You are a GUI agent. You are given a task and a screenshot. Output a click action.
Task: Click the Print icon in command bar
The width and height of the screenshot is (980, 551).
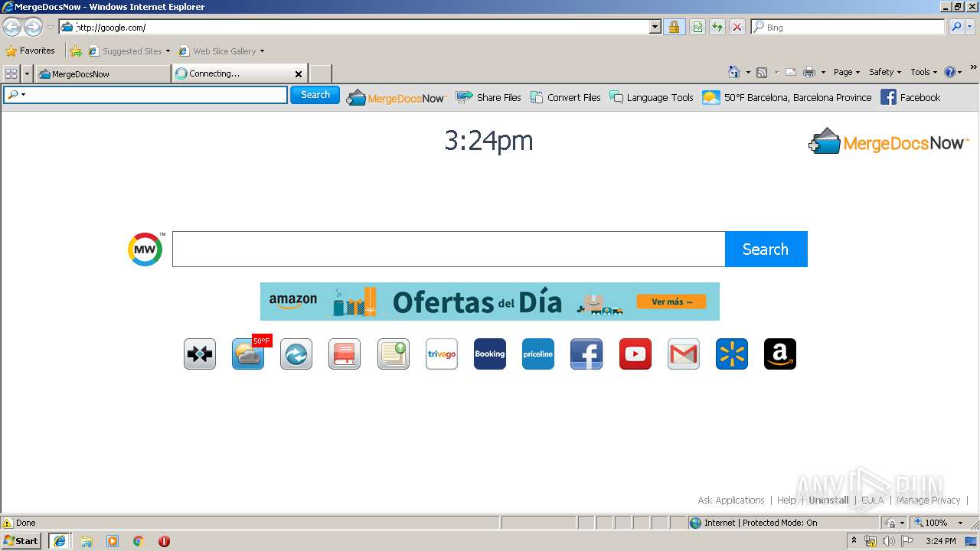click(x=809, y=73)
